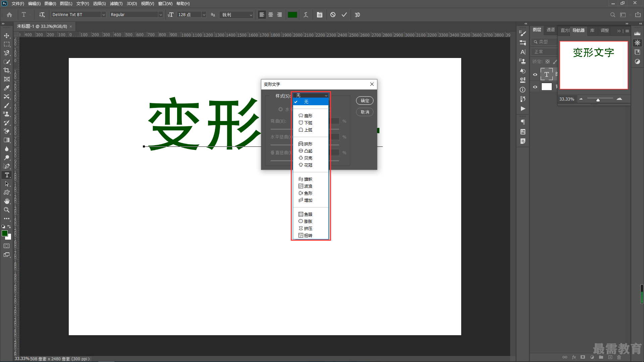
Task: Select the Zoom tool
Action: click(7, 210)
